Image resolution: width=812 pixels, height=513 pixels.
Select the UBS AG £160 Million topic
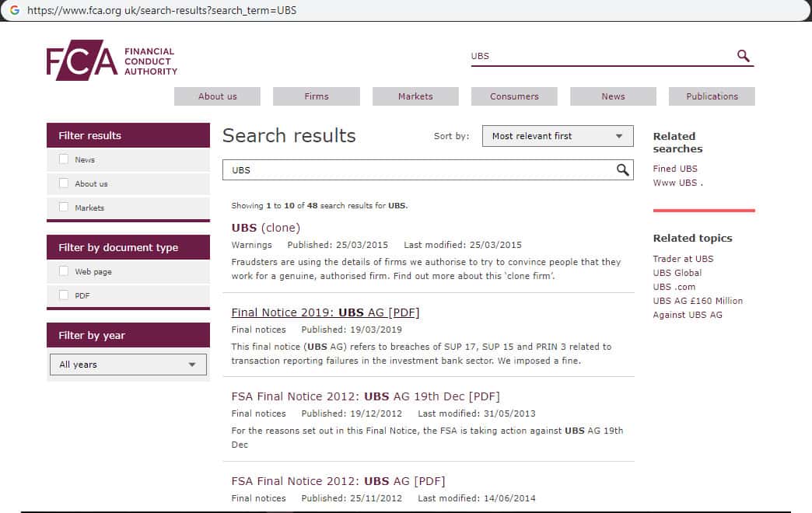[x=698, y=301]
